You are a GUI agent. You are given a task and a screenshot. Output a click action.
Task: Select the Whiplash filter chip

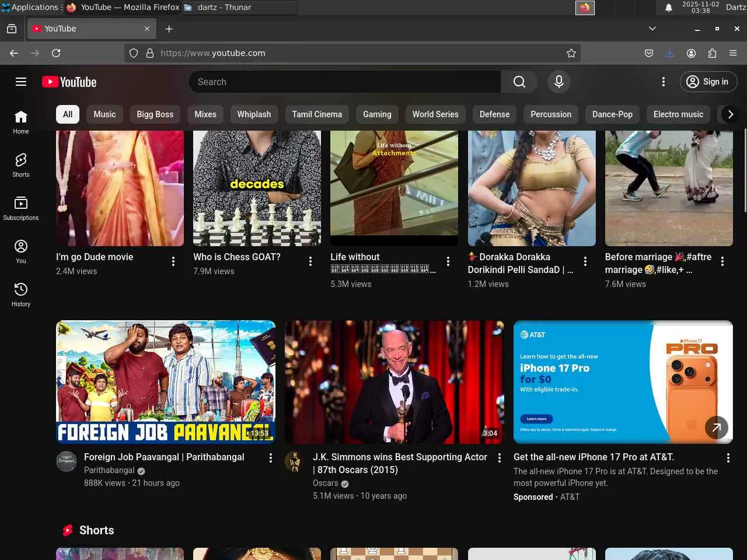coord(254,114)
